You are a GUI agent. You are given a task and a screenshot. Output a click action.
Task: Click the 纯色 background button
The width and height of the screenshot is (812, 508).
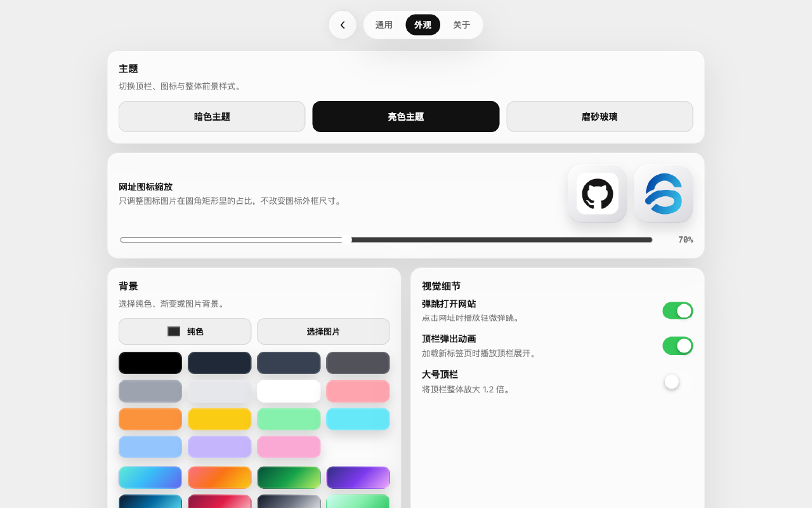pos(185,331)
